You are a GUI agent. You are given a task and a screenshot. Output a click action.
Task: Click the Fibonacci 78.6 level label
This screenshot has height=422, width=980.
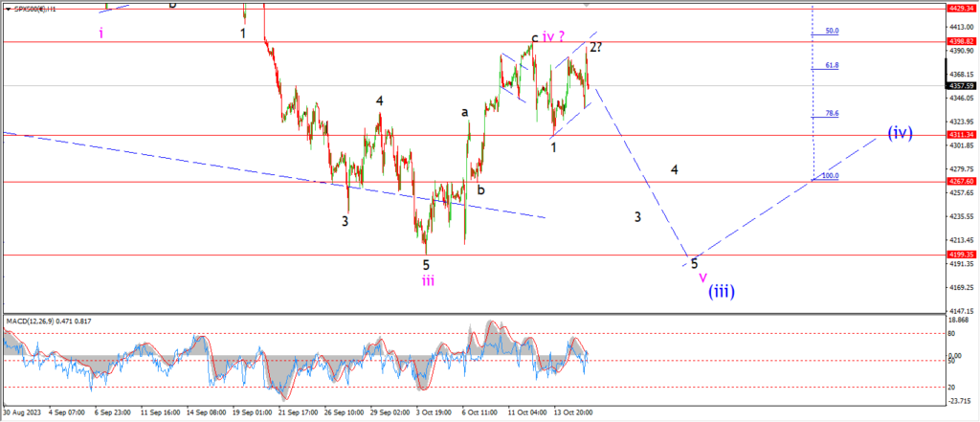[832, 113]
